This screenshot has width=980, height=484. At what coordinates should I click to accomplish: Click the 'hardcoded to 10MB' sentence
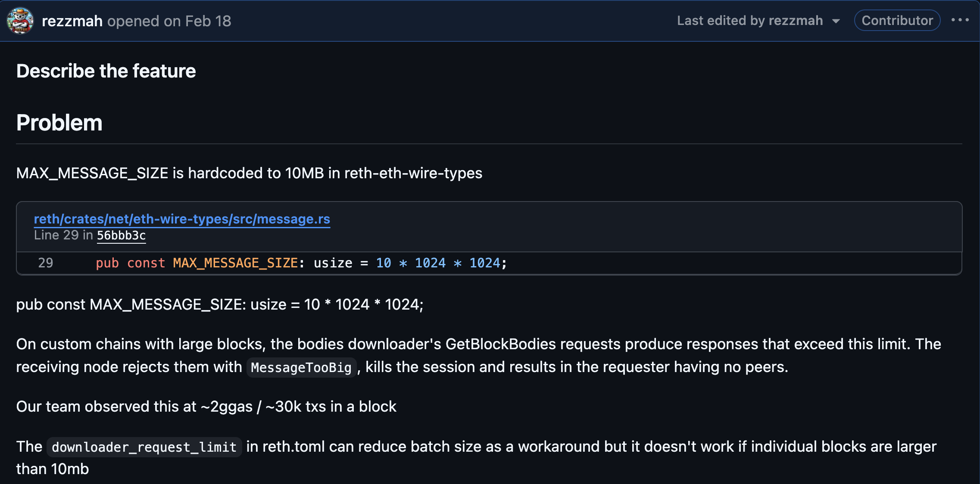(249, 173)
